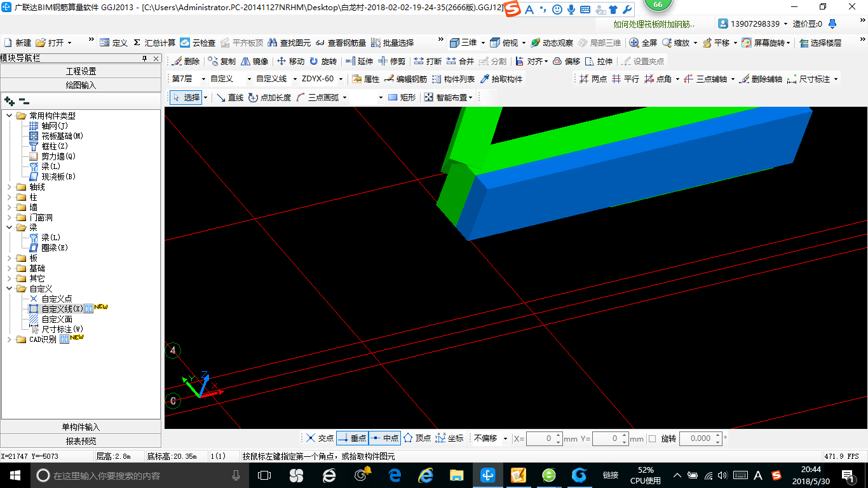The width and height of the screenshot is (868, 488).
Task: Toggle 中点 midpoint snap
Action: [x=384, y=438]
